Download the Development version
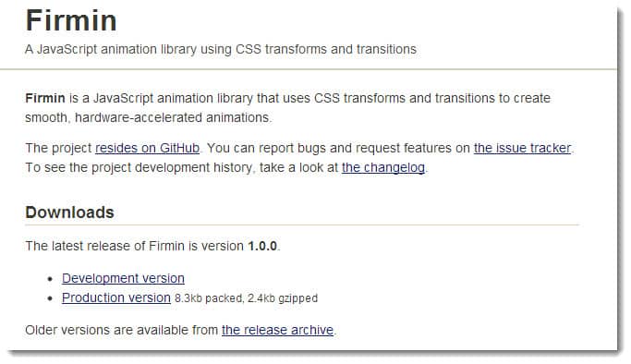Screen dimensions: 631x364 click(x=123, y=278)
